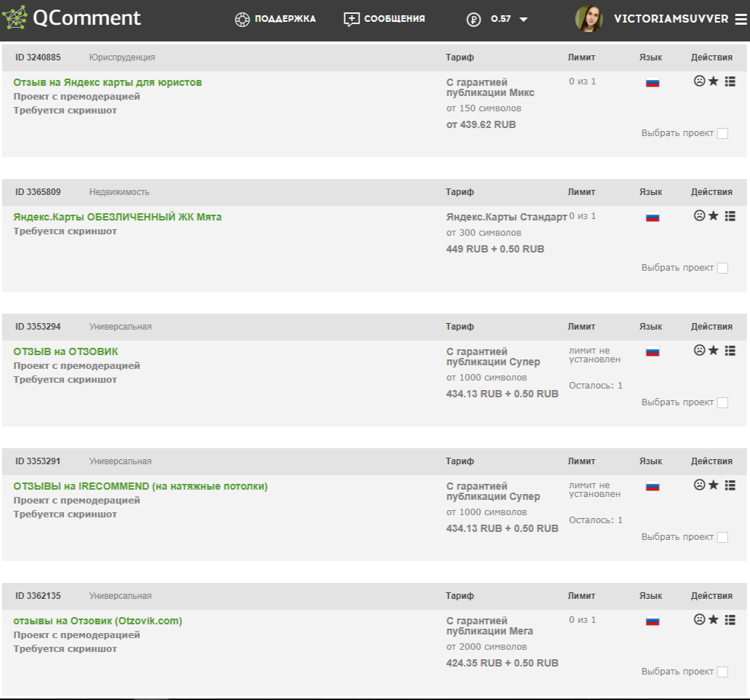Click the Russian flag for project 3365809
This screenshot has width=750, height=700.
[653, 217]
